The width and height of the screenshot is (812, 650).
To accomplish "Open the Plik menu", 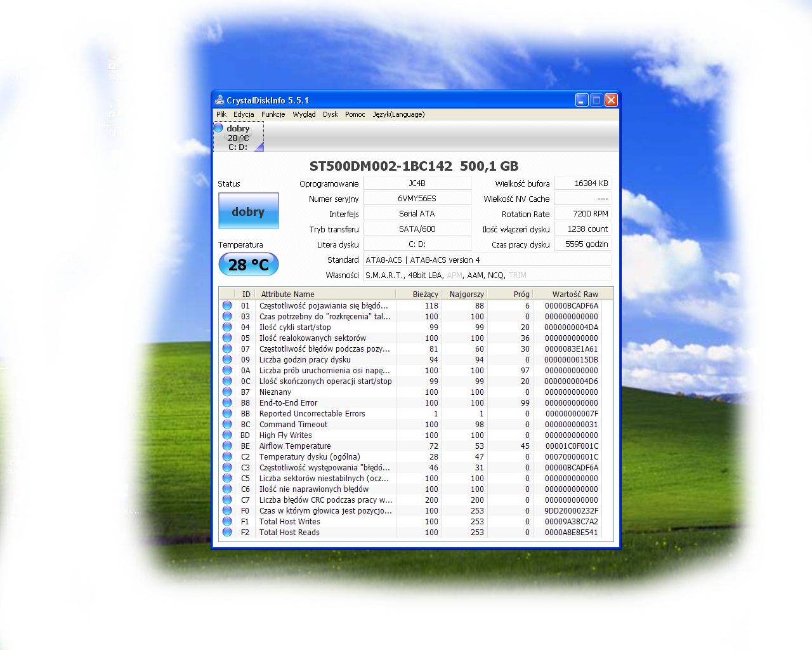I will (221, 114).
